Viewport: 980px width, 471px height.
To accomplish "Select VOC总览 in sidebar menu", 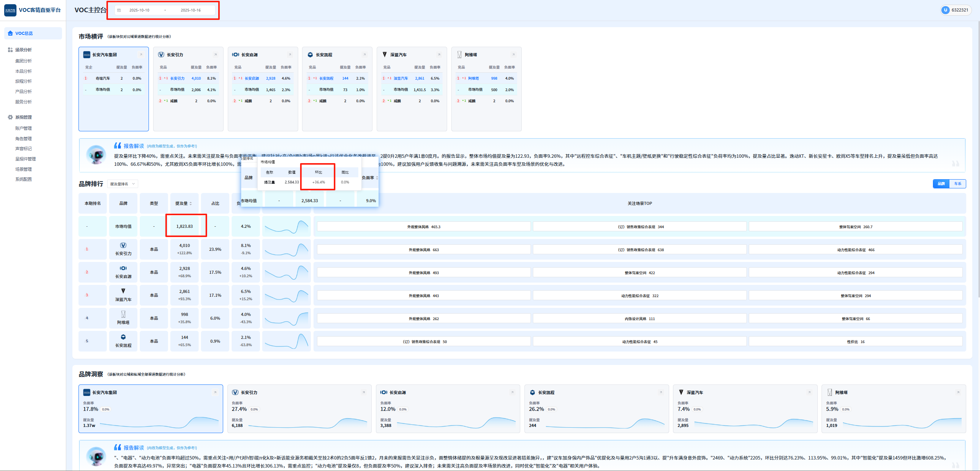I will (x=24, y=33).
